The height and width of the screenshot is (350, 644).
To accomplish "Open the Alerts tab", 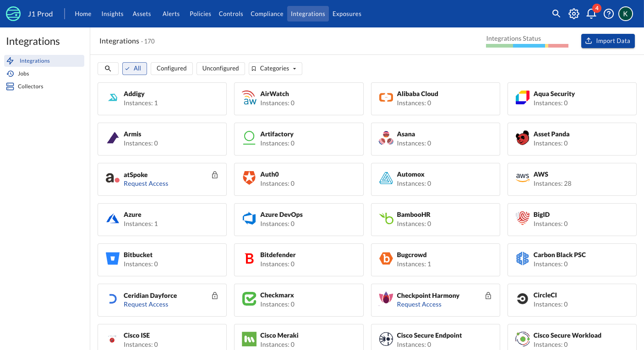I will 171,14.
